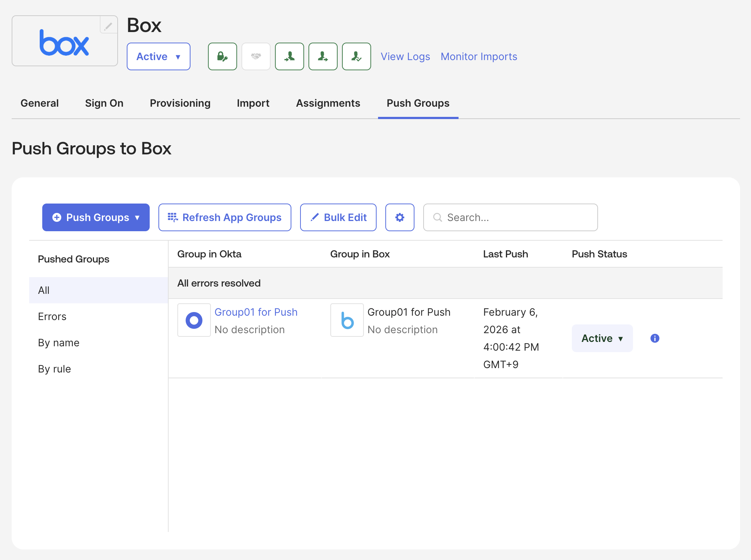Click the Bulk Edit button
The width and height of the screenshot is (751, 560).
338,217
